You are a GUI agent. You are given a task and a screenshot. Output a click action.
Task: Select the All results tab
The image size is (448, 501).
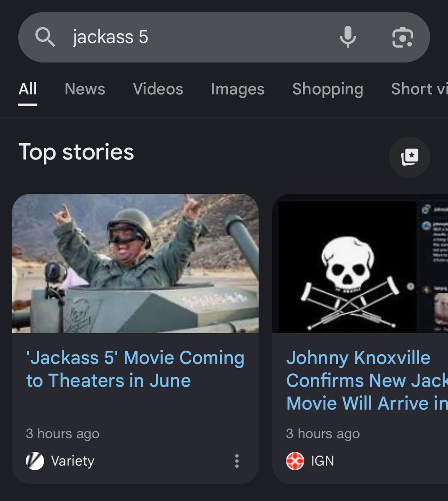[x=28, y=89]
